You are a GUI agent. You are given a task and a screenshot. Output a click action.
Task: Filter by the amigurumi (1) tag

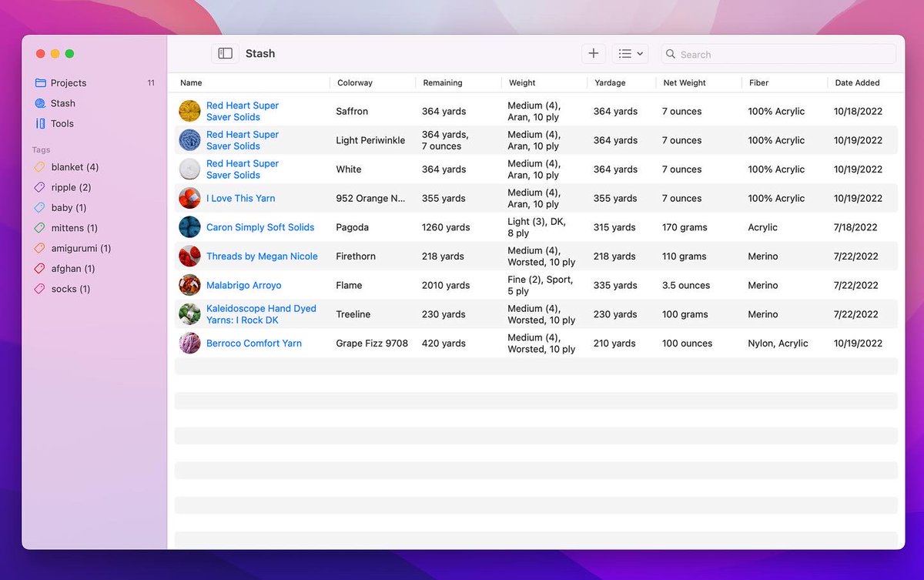[x=81, y=248]
